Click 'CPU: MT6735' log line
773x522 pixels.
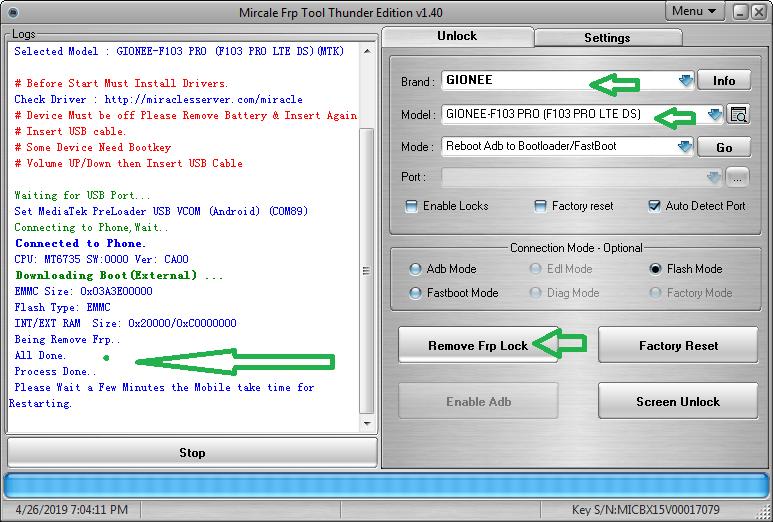102,259
